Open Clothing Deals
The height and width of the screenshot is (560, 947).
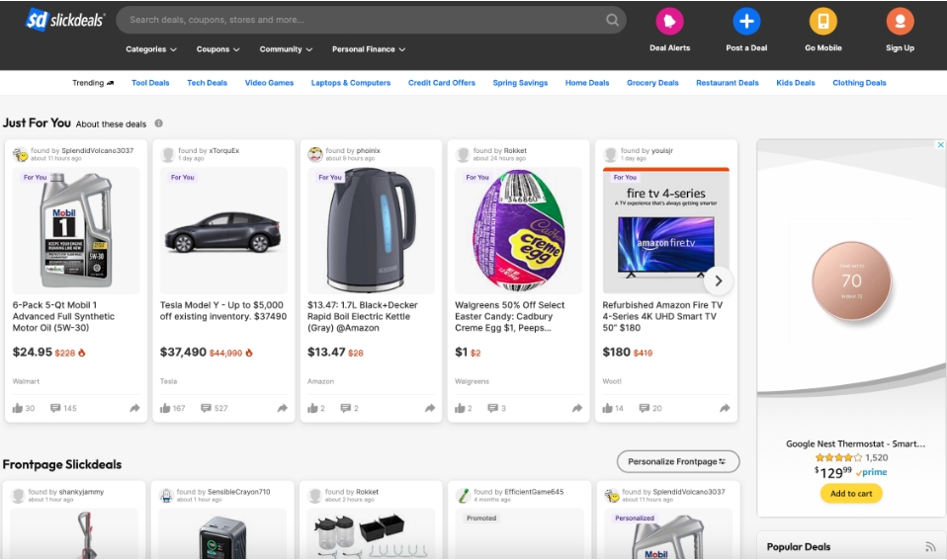coord(859,83)
